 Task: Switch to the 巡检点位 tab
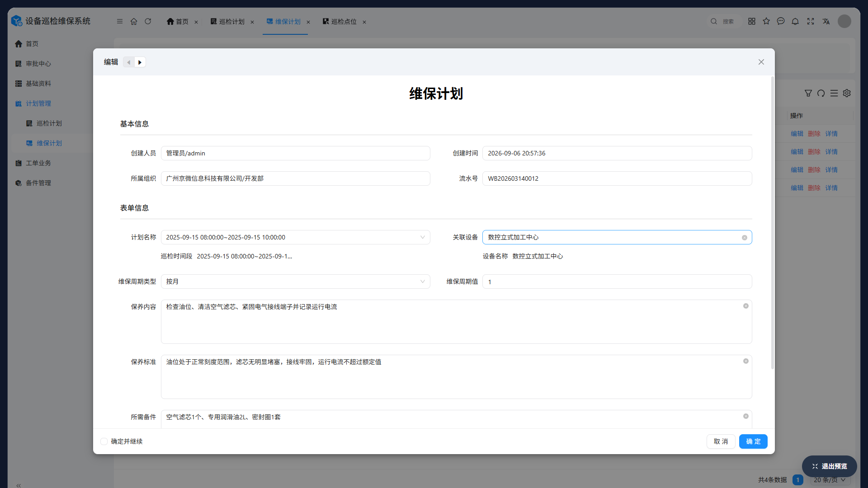340,22
